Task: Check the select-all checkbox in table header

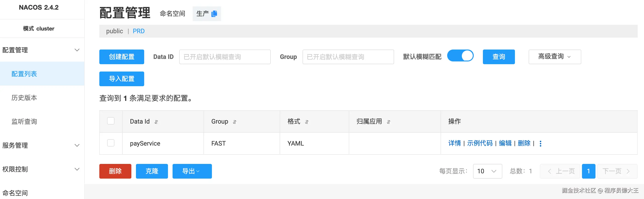Action: tap(111, 121)
